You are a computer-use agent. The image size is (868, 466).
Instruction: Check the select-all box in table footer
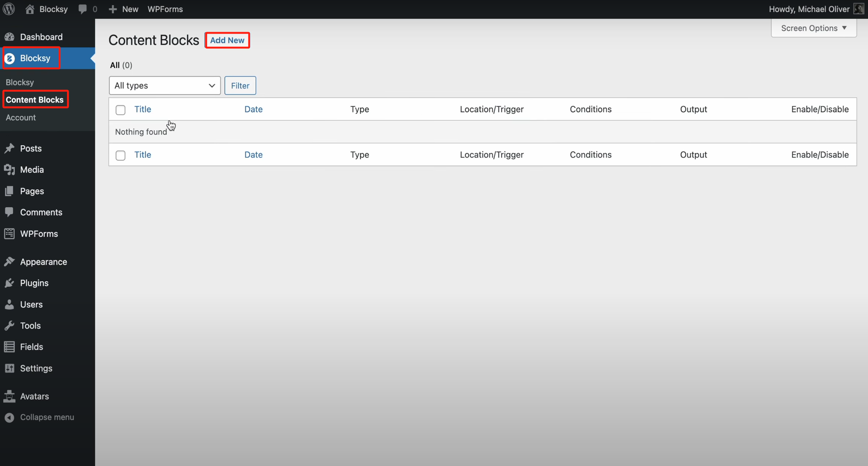(x=120, y=155)
